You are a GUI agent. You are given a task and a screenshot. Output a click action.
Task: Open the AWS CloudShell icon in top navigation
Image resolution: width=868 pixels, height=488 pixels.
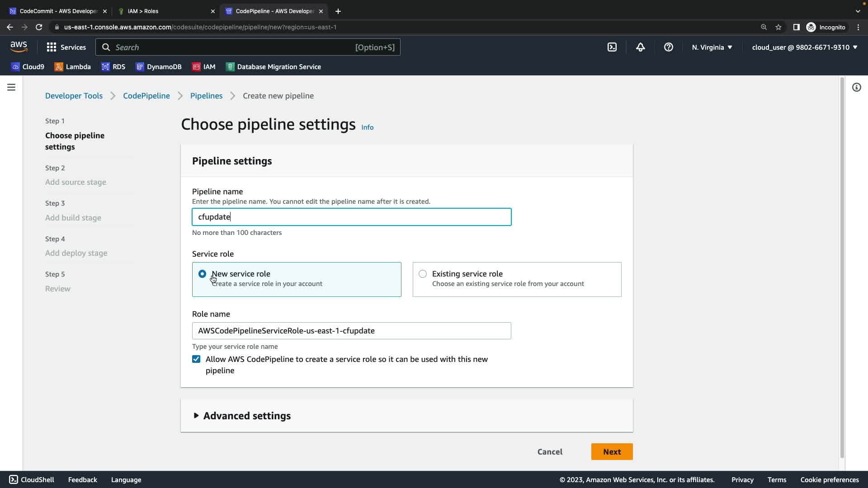(x=612, y=47)
